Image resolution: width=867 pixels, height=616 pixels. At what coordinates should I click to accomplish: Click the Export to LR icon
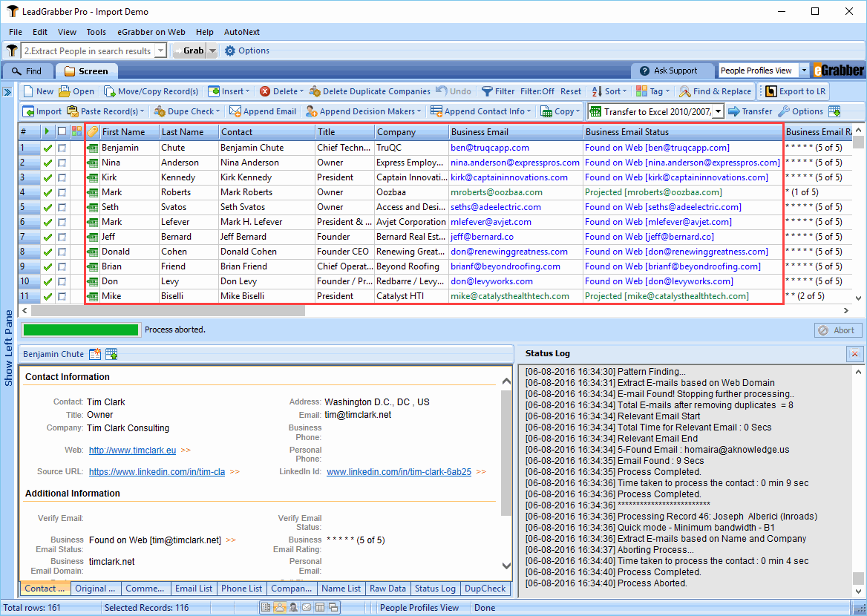click(x=771, y=91)
